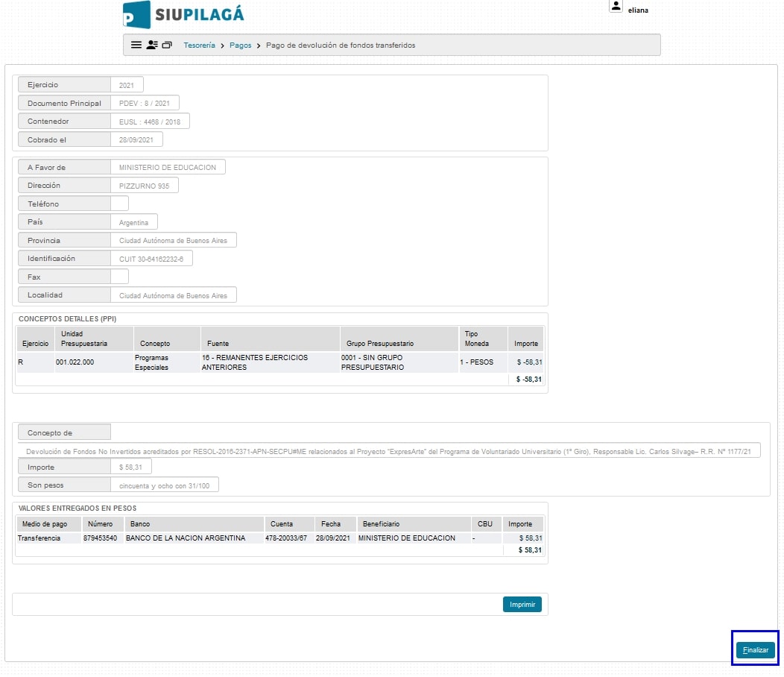Click the Contenedor field EUSL : 4468 / 2018
This screenshot has height=677, width=784.
coord(150,122)
